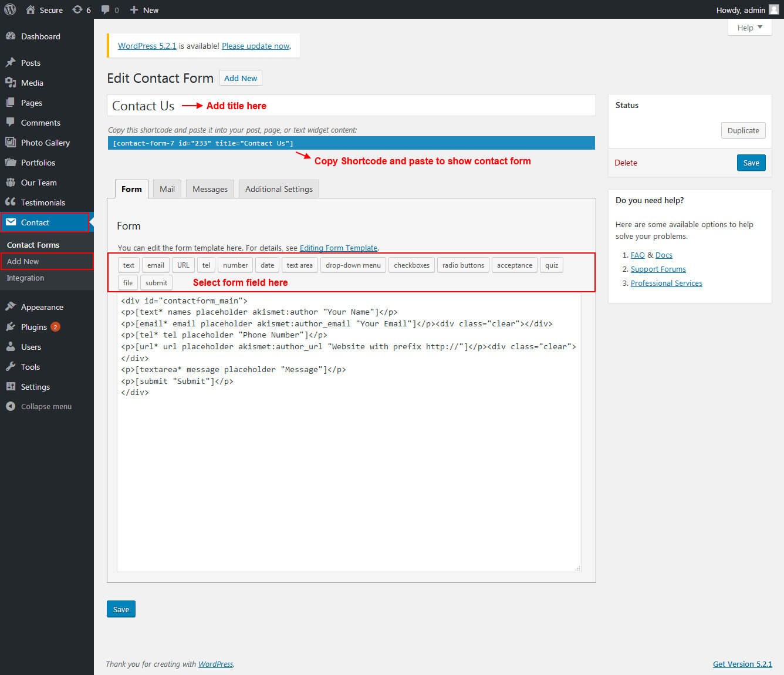Viewport: 784px width, 675px height.
Task: Open Editing Form Template link
Action: click(x=339, y=248)
